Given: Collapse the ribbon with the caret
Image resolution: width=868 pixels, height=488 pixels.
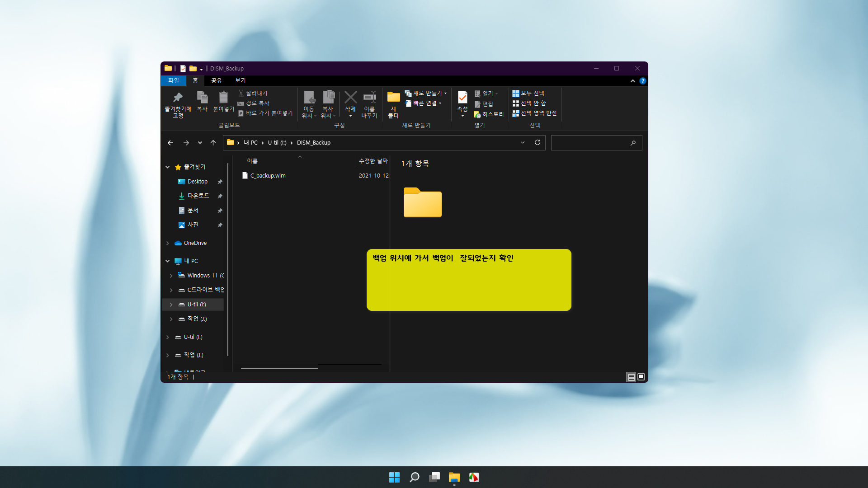Looking at the screenshot, I should click(633, 81).
